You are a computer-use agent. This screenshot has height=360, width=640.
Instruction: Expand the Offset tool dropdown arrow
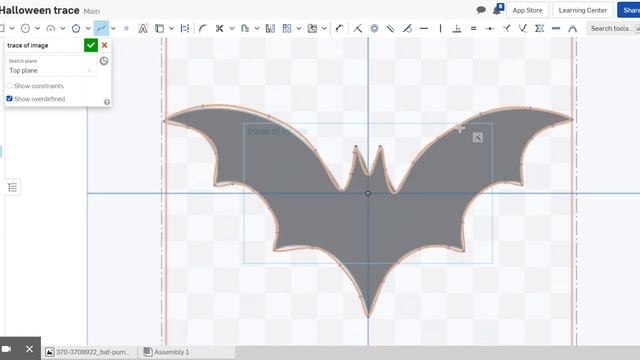click(x=257, y=28)
